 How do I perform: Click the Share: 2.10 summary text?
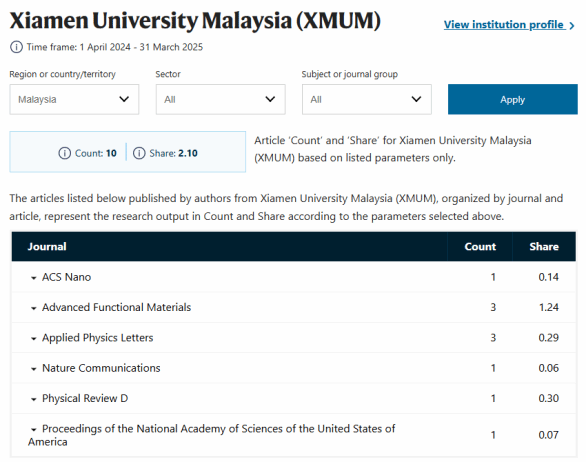(173, 153)
